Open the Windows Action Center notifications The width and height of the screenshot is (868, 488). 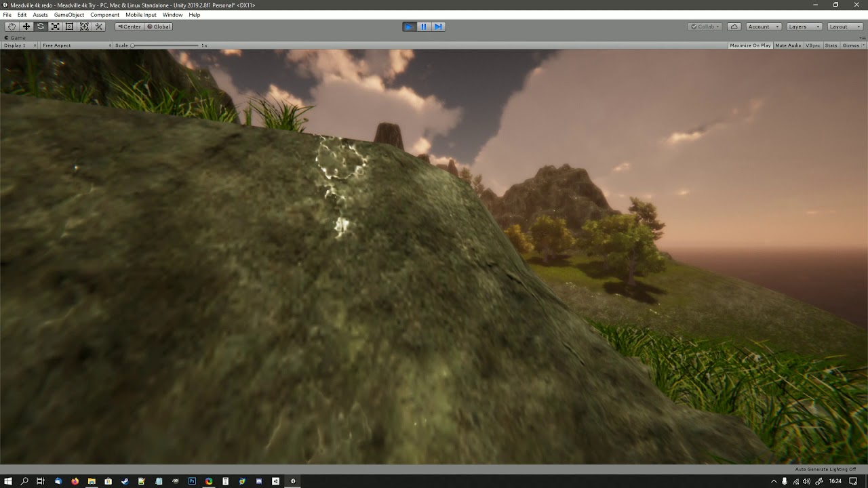coord(853,481)
